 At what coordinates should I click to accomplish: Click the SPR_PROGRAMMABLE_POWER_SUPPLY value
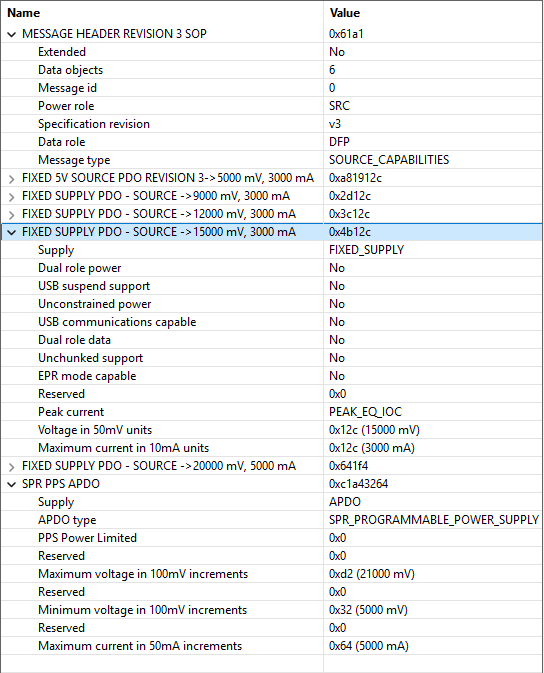tap(434, 520)
